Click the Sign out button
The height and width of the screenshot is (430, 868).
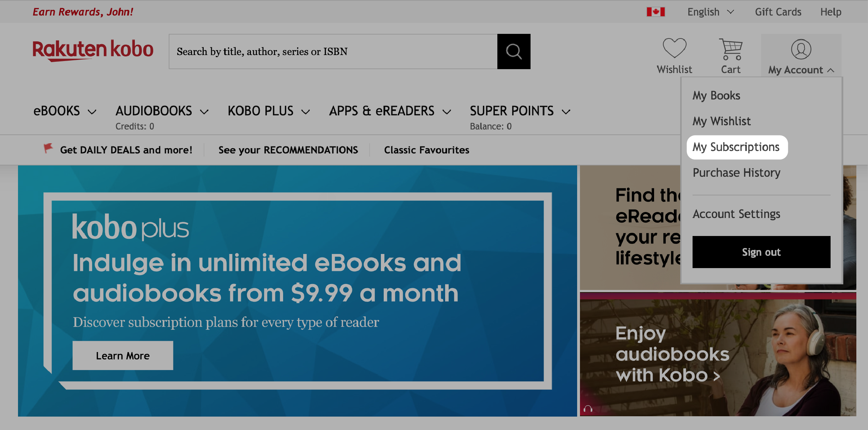tap(761, 251)
